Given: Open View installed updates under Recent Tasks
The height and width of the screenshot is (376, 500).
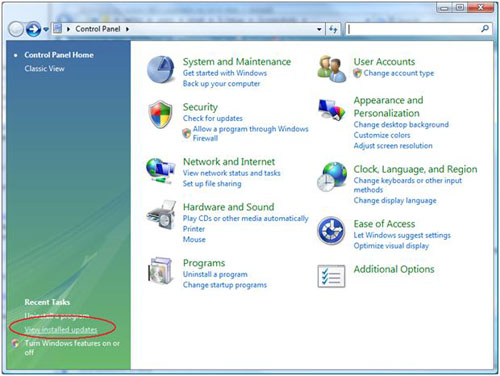Looking at the screenshot, I should (x=61, y=330).
